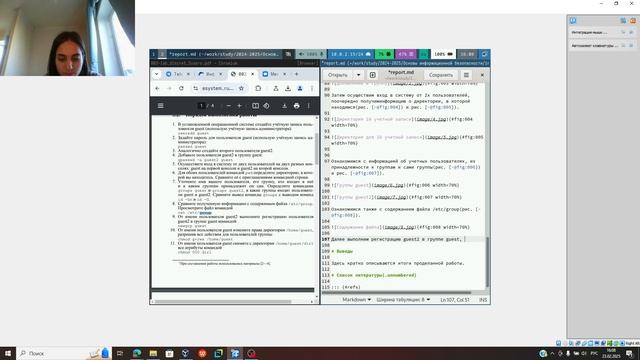Image resolution: width=640 pixels, height=360 pixels.
Task: Open tab width dropdown in status bar
Action: click(x=403, y=300)
